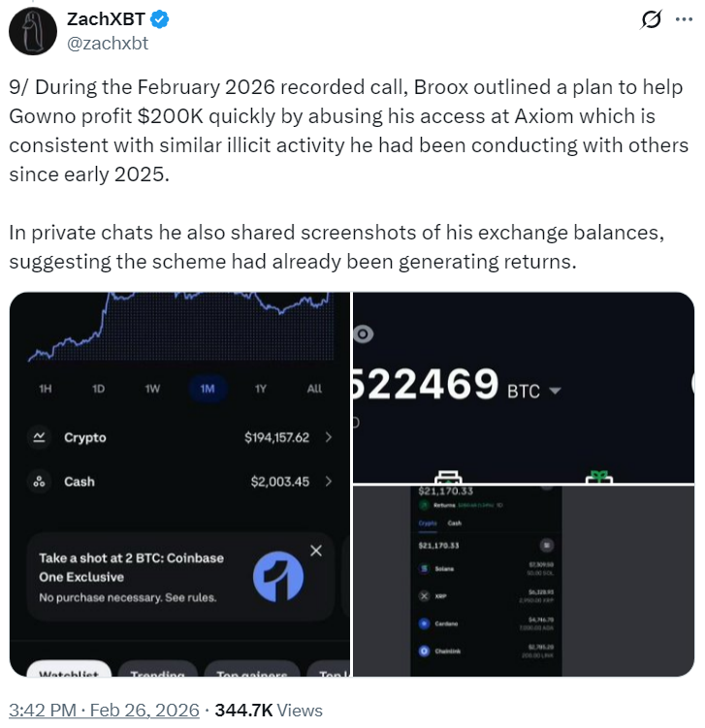Click the Coinbase One logo in the promo
Image resolution: width=705 pixels, height=728 pixels.
pos(277,577)
